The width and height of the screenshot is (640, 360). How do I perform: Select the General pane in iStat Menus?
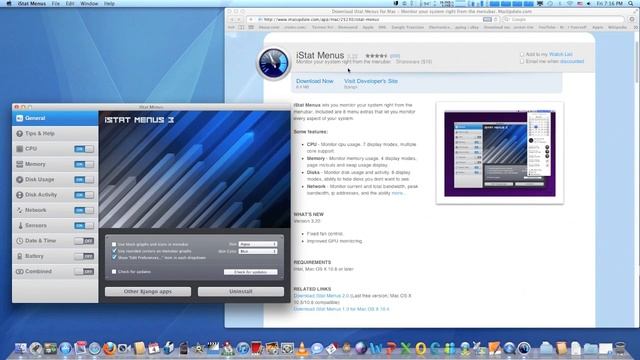click(x=55, y=118)
